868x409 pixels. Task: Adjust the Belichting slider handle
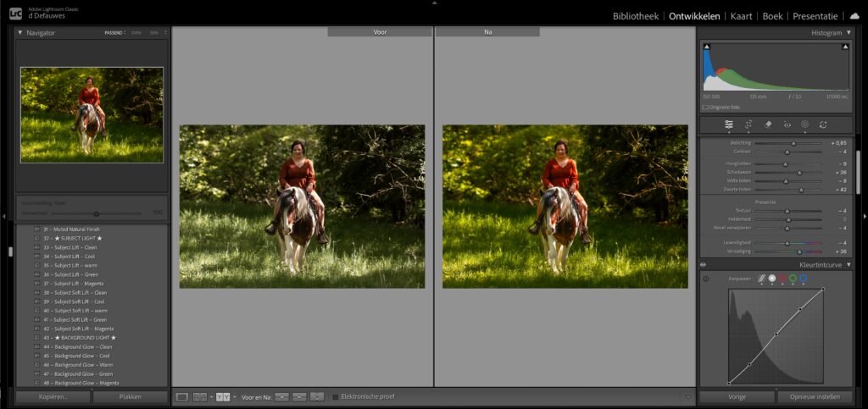[793, 143]
